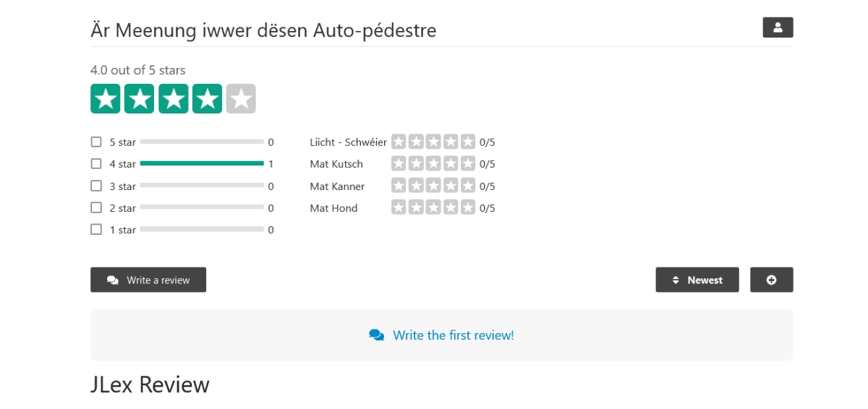This screenshot has height=409, width=868.
Task: Click the JLex Review heading
Action: [x=150, y=384]
